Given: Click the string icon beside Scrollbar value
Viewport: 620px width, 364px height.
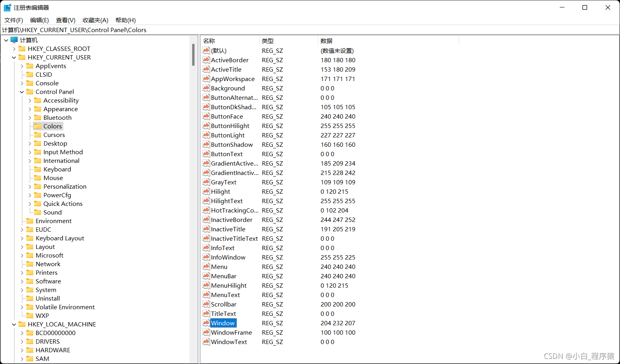Looking at the screenshot, I should point(206,304).
